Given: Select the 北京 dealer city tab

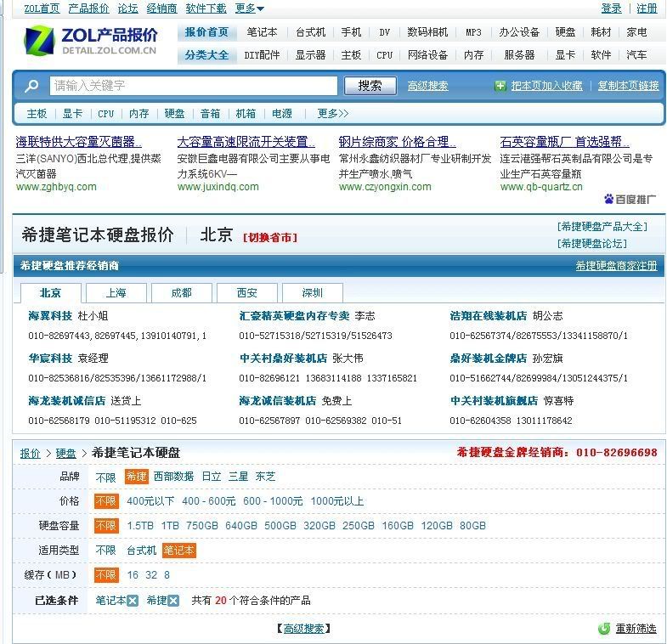Looking at the screenshot, I should pyautogui.click(x=51, y=292).
